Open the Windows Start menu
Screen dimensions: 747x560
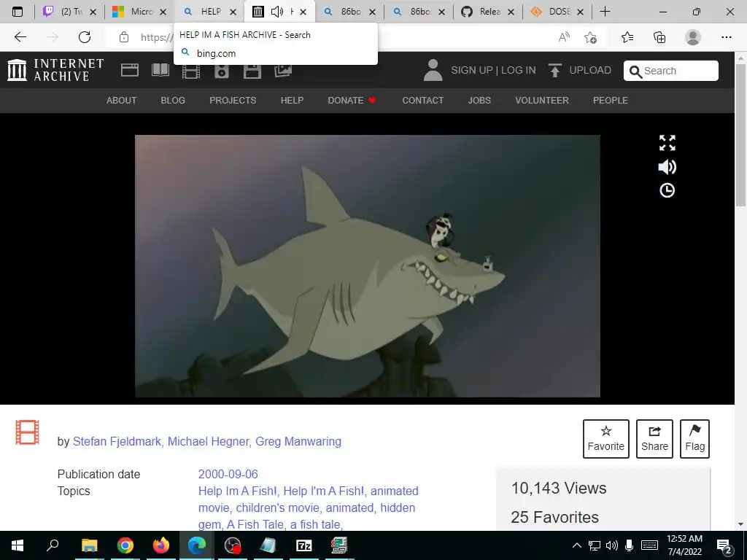pyautogui.click(x=18, y=545)
